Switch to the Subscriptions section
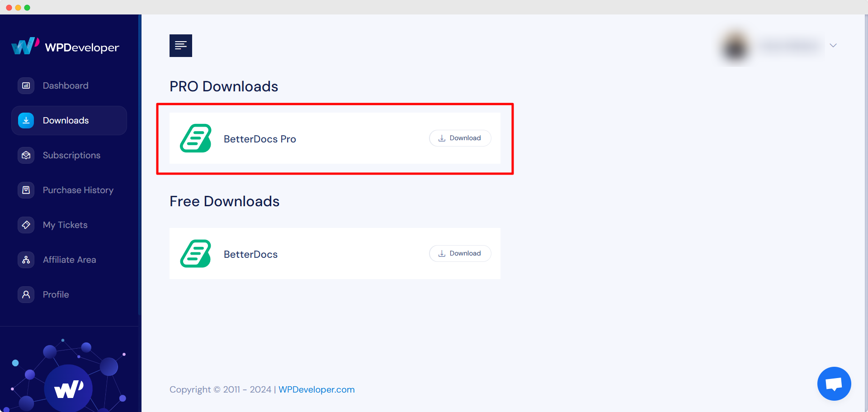Screen dimensions: 868x412 71,155
